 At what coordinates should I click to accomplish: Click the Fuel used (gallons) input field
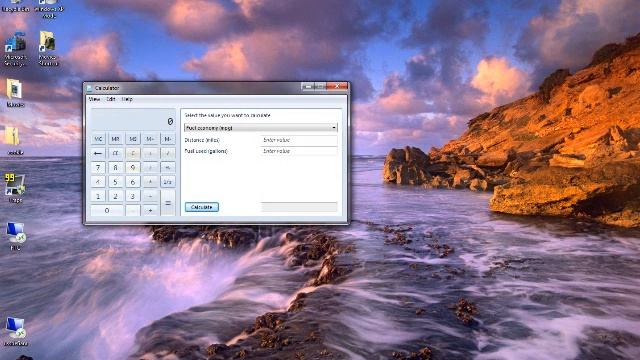coord(299,151)
